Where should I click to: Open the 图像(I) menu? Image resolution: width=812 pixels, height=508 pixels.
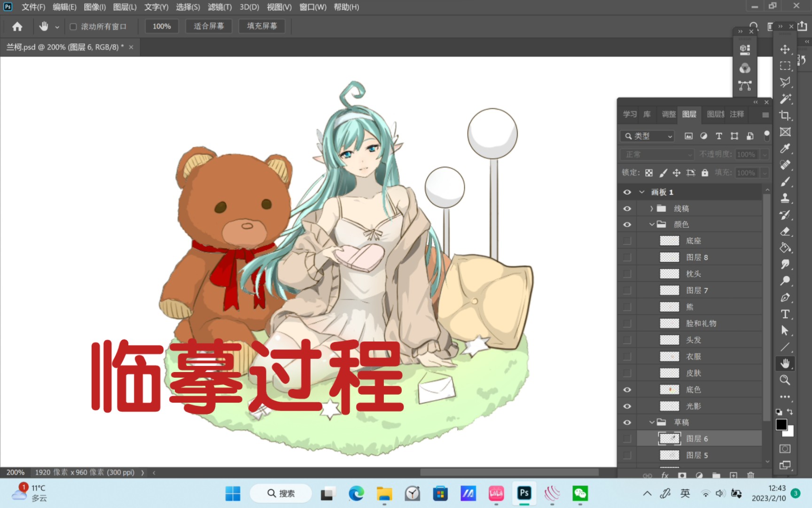tap(95, 7)
